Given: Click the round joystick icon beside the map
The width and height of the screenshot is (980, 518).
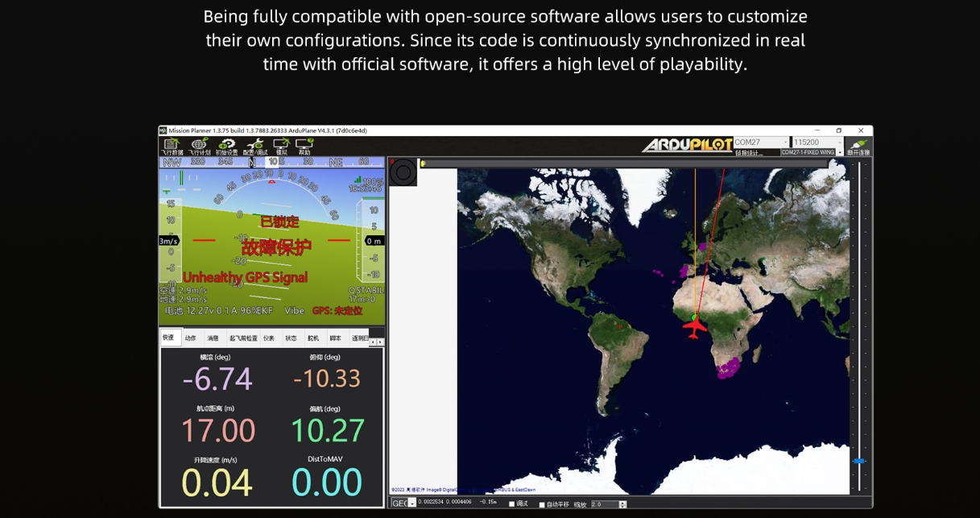Looking at the screenshot, I should pos(403,172).
